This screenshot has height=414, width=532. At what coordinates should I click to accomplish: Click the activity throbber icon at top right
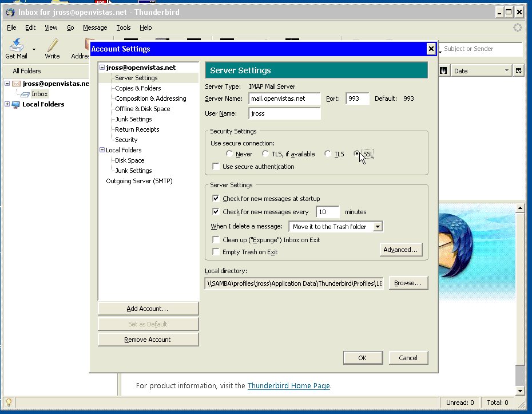pyautogui.click(x=517, y=27)
